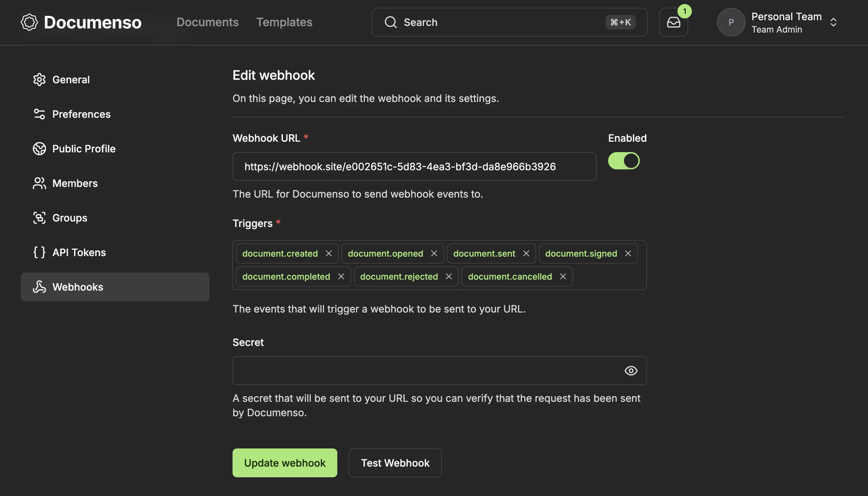Open the Templates tab
Image resolution: width=868 pixels, height=496 pixels.
tap(284, 22)
